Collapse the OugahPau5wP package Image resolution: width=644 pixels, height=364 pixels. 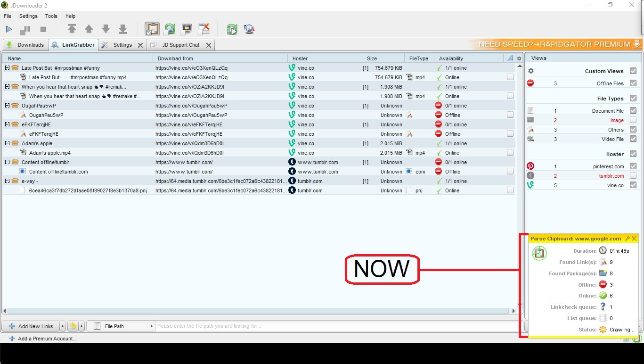8,106
